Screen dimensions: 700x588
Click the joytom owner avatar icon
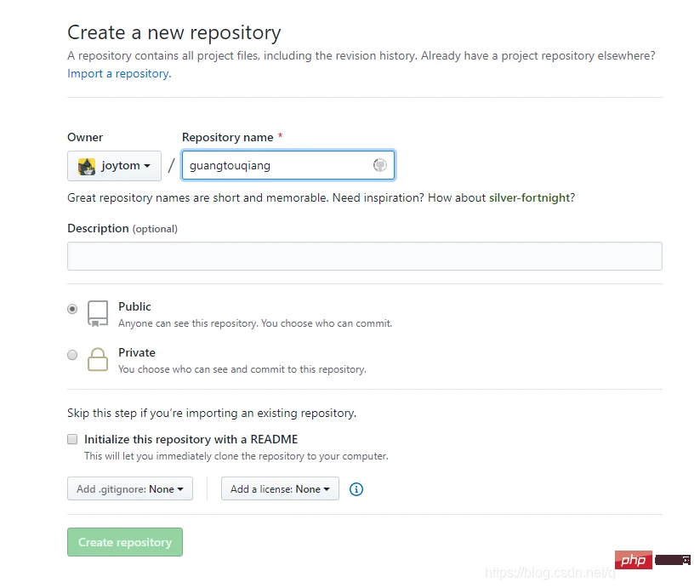[87, 166]
